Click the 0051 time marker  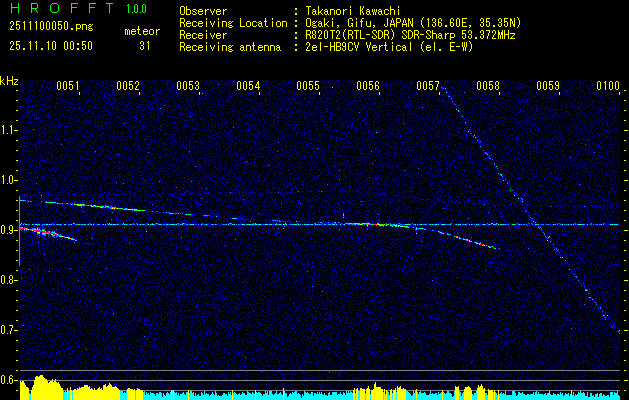click(67, 85)
